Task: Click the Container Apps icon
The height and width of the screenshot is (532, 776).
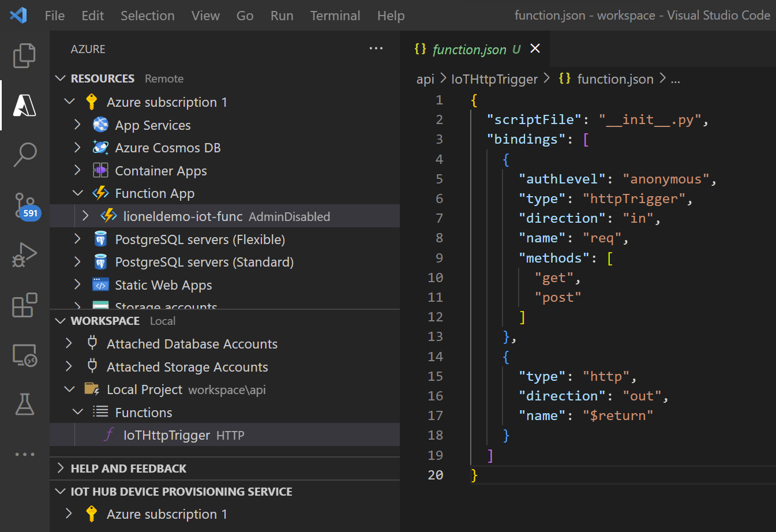Action: tap(100, 171)
